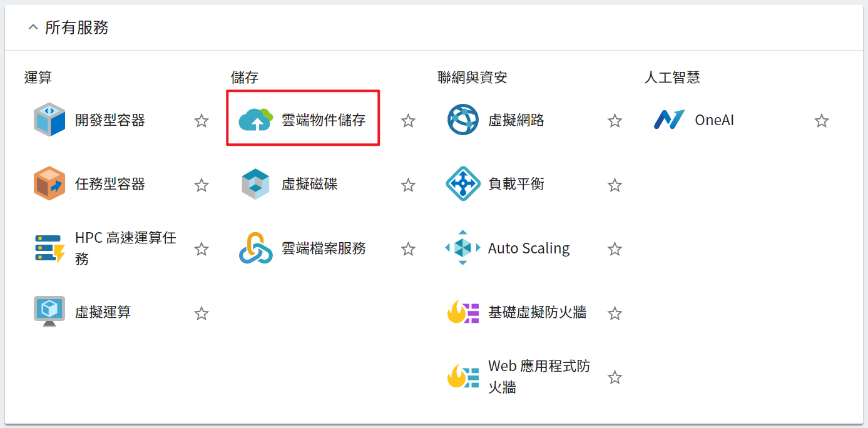Click the 雲端檔案服務 chain icon
The width and height of the screenshot is (868, 428).
(x=256, y=248)
